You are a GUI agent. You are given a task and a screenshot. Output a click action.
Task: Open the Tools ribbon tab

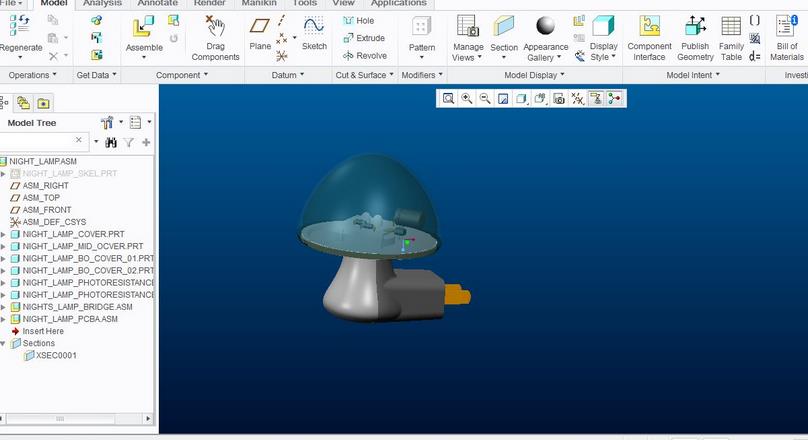[305, 4]
